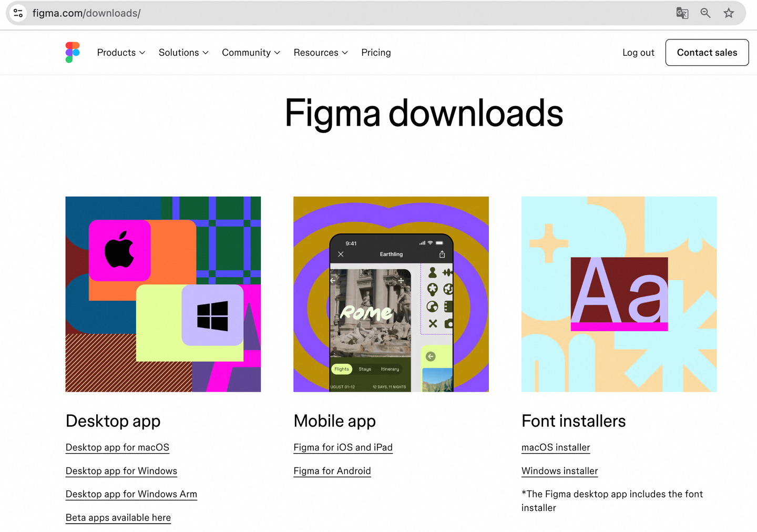Viewport: 757px width, 532px height.
Task: Bookmark the page using the star icon
Action: point(729,13)
